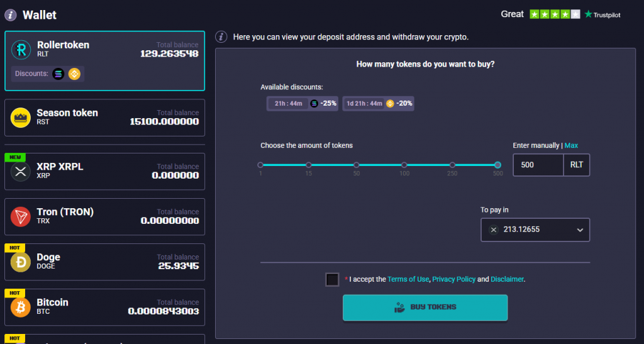The width and height of the screenshot is (644, 344).
Task: Click the Season token crown icon
Action: point(21,118)
